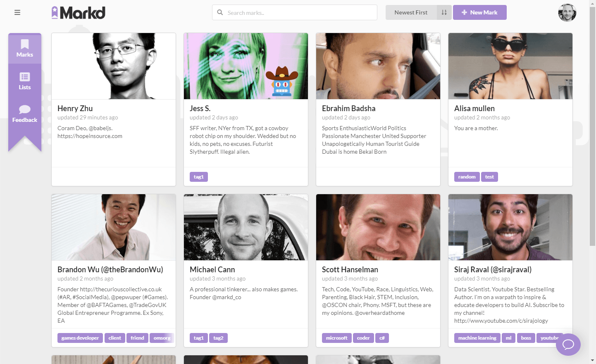
Task: Click the 'machine learning' tag
Action: coord(477,338)
